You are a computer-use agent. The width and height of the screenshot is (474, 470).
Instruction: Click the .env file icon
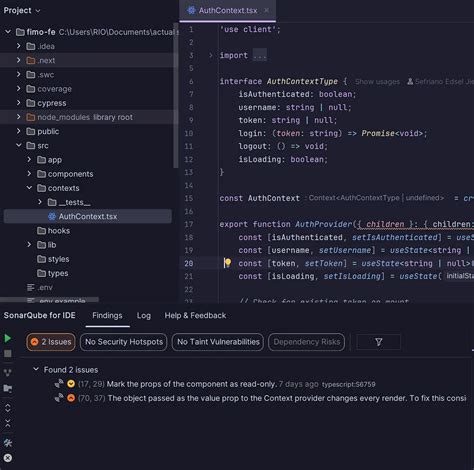(x=31, y=287)
